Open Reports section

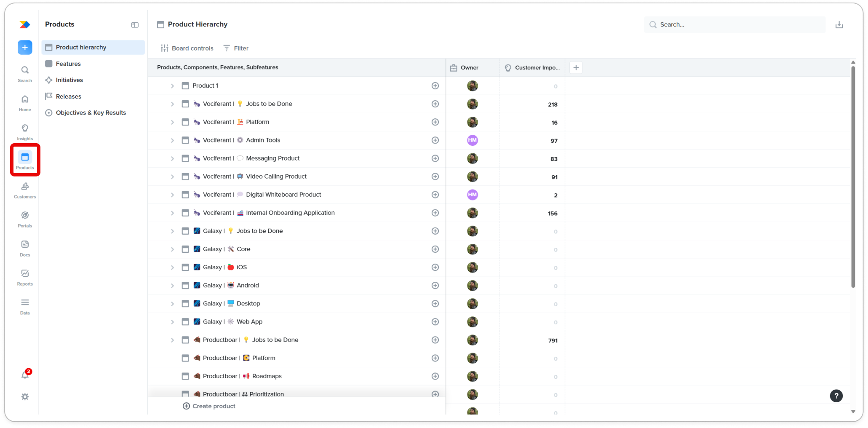[x=25, y=277]
